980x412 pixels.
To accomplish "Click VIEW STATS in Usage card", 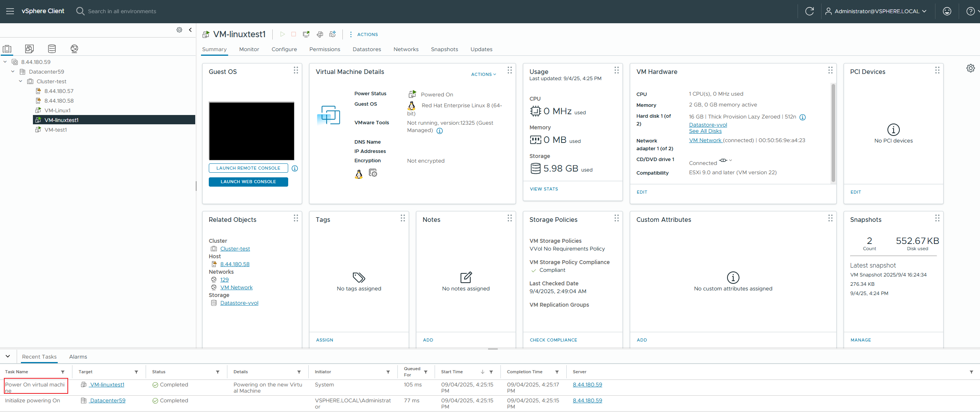I will click(x=544, y=189).
